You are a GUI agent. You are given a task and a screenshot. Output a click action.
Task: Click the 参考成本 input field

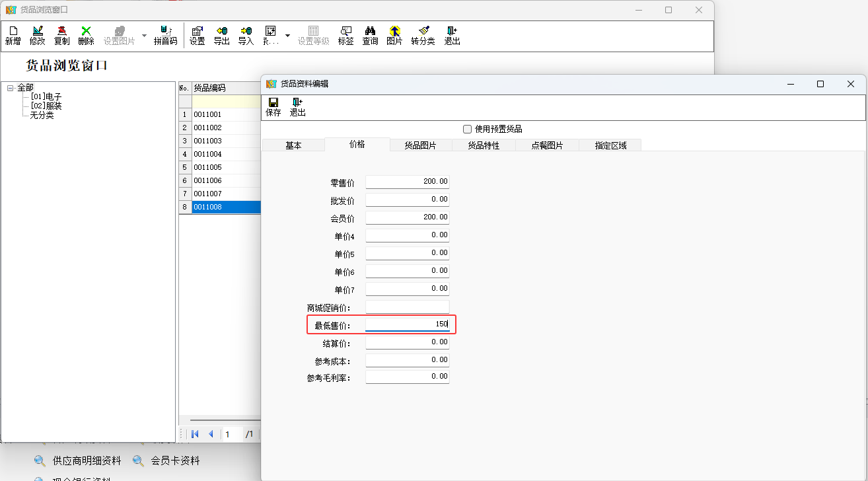[408, 359]
